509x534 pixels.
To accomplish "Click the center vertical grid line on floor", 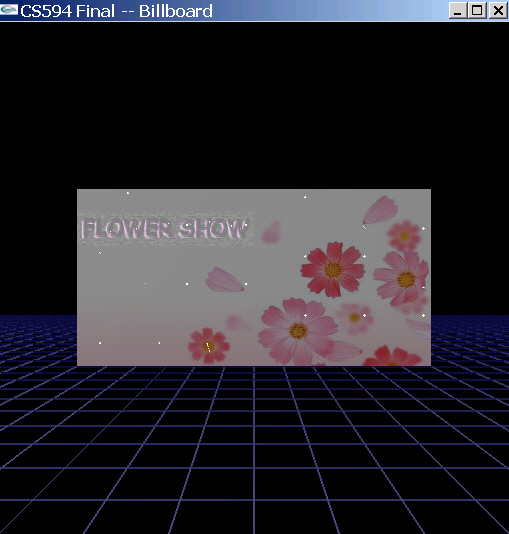I will 254,450.
